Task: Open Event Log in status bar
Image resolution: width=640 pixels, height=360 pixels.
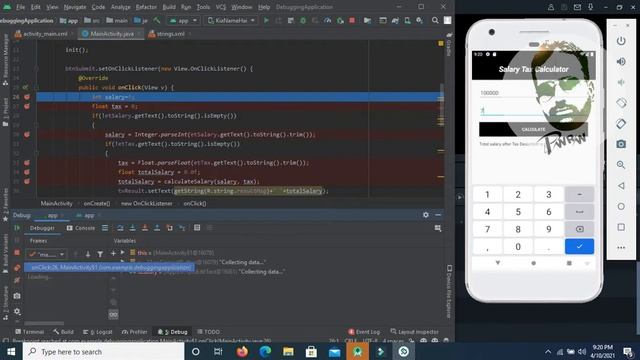Action: tap(364, 332)
